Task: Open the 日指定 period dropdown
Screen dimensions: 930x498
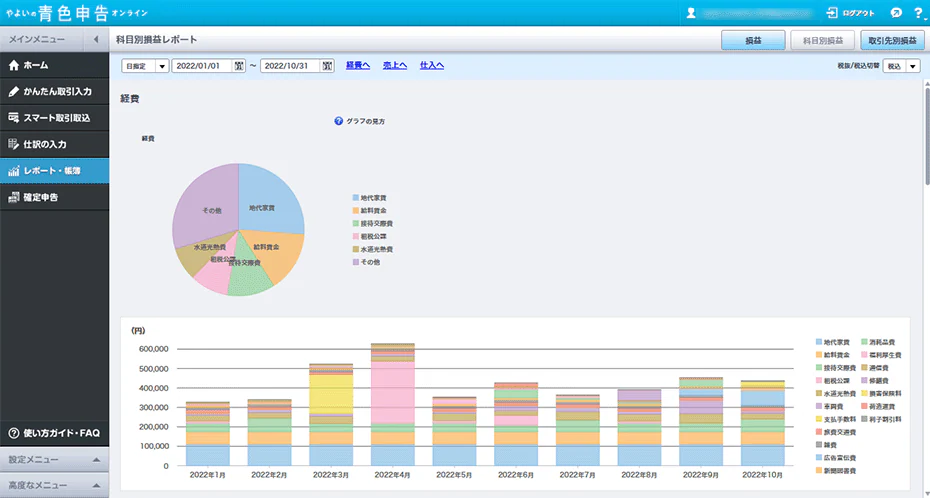Action: (x=145, y=66)
